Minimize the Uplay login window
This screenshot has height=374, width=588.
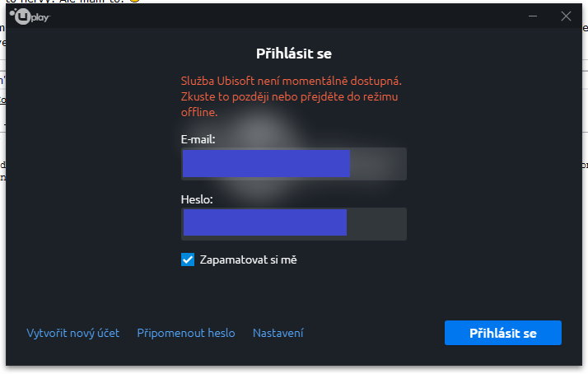533,16
